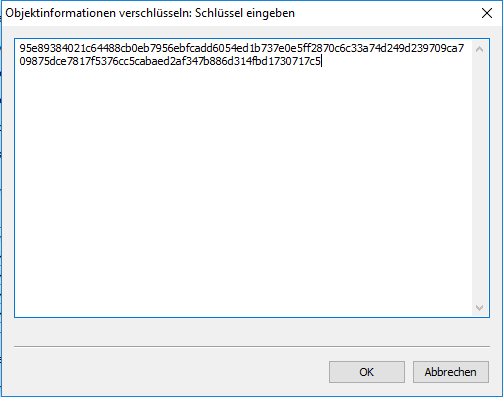Close the Schlüssel eingeben dialog with X

coord(487,13)
